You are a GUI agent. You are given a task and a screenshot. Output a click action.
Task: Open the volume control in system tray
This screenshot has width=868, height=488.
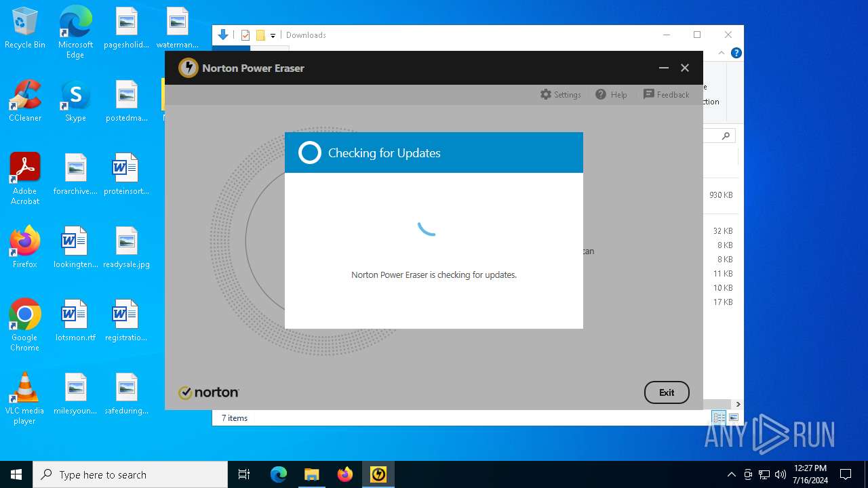781,474
